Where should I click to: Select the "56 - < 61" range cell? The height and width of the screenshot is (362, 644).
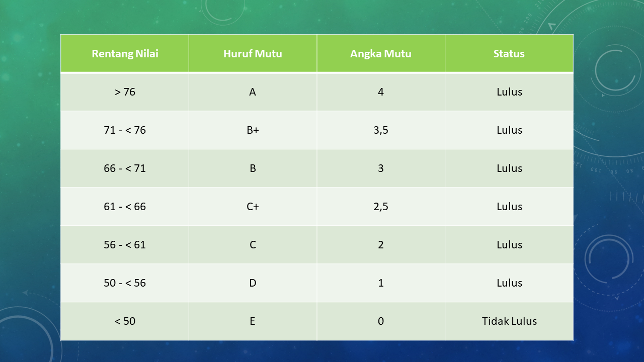pos(125,245)
